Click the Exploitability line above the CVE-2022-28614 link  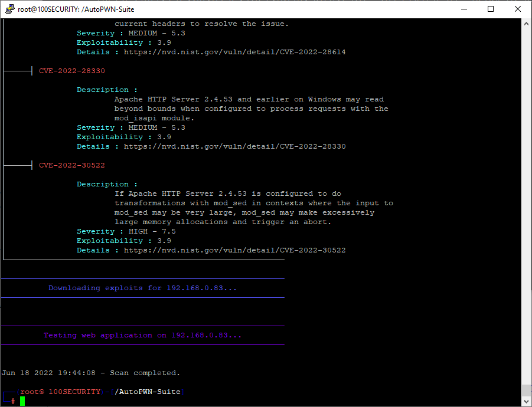124,42
